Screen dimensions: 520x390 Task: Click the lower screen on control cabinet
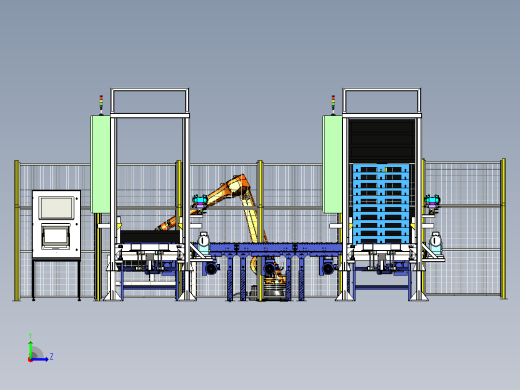[56, 236]
